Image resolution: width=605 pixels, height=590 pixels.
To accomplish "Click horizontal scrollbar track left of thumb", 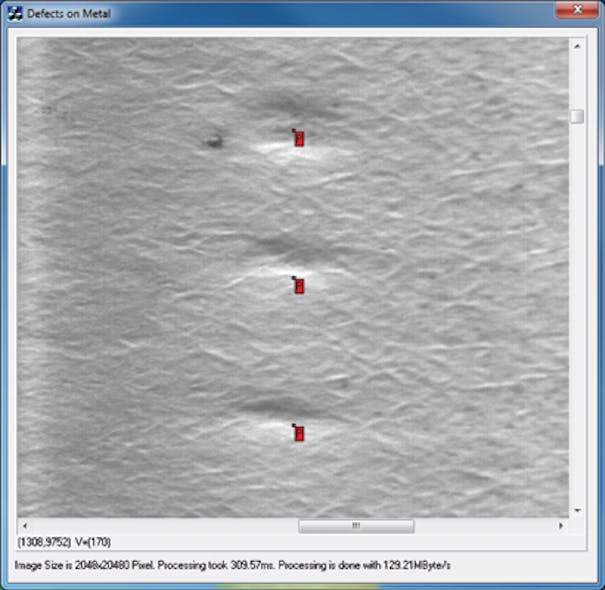I will pyautogui.click(x=160, y=526).
